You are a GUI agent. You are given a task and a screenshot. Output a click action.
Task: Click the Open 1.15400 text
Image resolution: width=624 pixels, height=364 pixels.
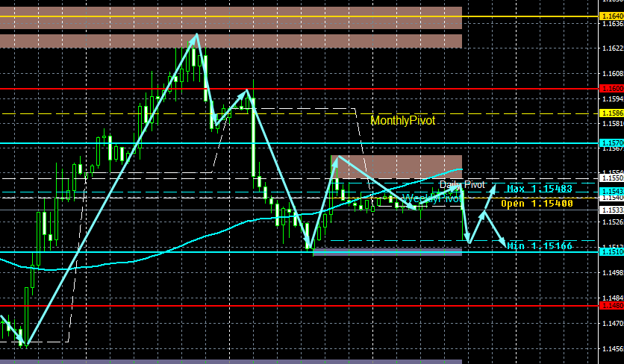click(537, 204)
